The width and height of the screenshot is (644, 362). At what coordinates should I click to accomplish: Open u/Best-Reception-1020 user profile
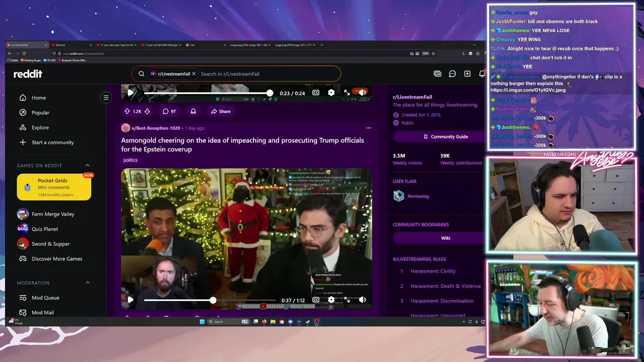pos(155,128)
